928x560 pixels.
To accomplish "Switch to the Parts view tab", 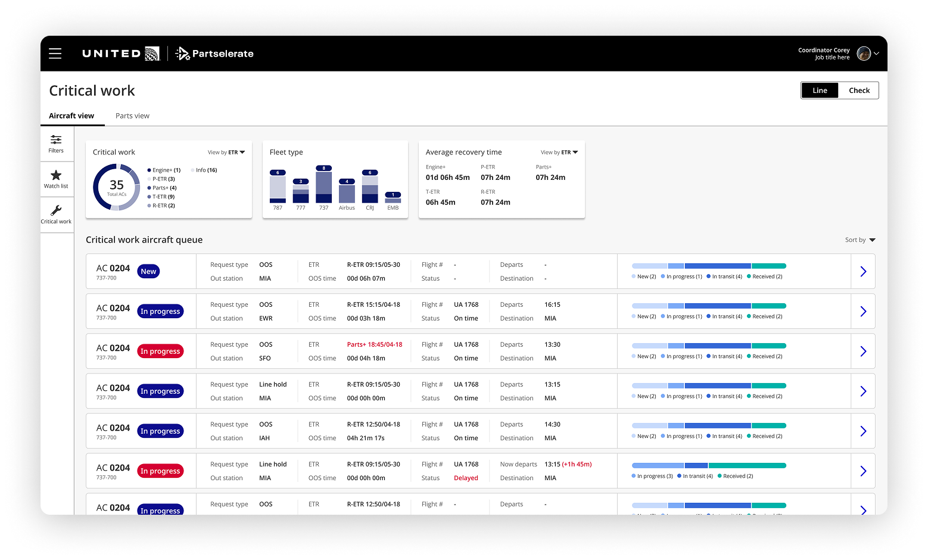I will (132, 116).
